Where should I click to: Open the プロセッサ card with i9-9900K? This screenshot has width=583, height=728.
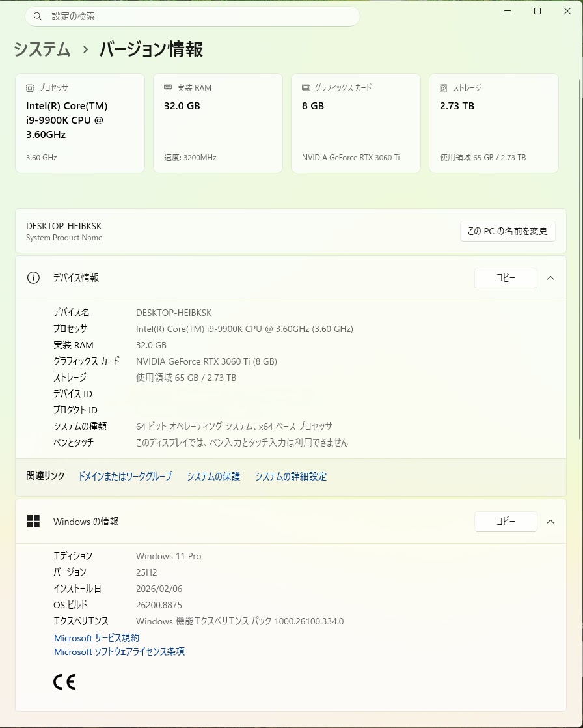[x=80, y=123]
